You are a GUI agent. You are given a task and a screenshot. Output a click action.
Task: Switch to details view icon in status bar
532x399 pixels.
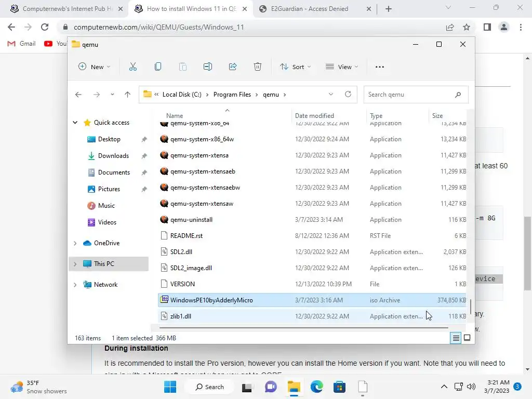pos(456,338)
